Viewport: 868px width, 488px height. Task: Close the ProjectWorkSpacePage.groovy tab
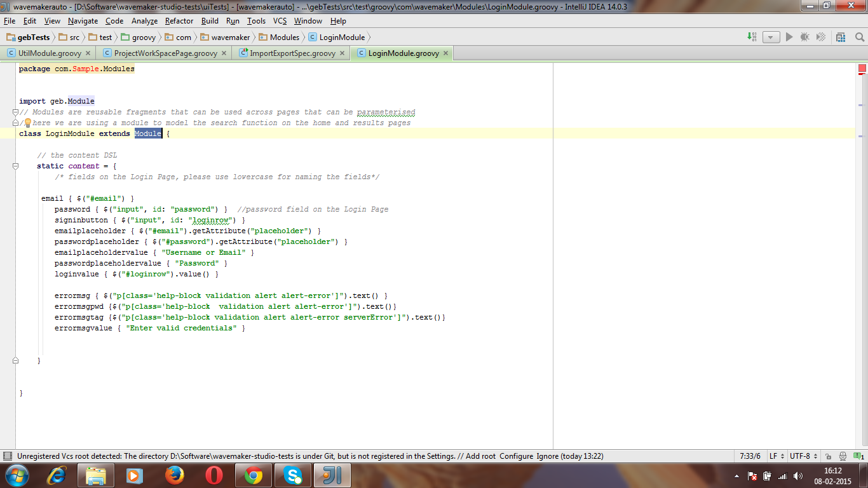pos(224,53)
